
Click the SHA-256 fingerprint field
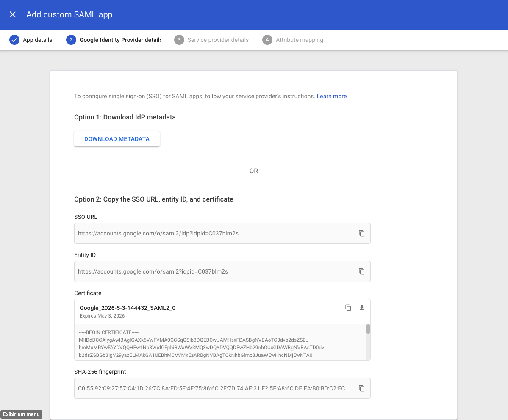click(222, 388)
